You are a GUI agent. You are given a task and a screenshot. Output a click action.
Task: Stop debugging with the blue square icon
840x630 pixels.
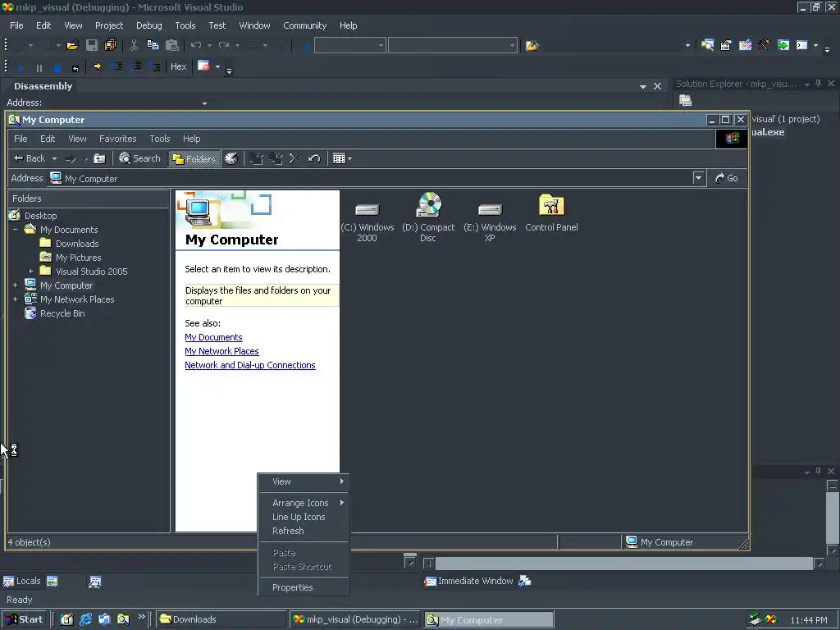coord(57,68)
